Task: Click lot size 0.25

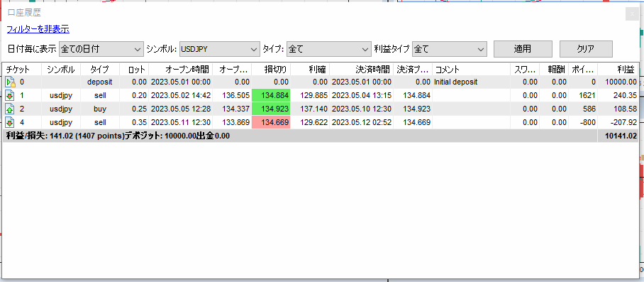Action: point(139,109)
